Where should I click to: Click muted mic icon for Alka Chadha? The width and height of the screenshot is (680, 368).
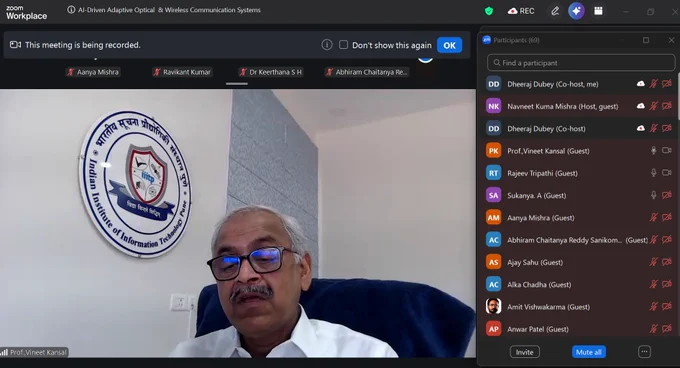654,284
